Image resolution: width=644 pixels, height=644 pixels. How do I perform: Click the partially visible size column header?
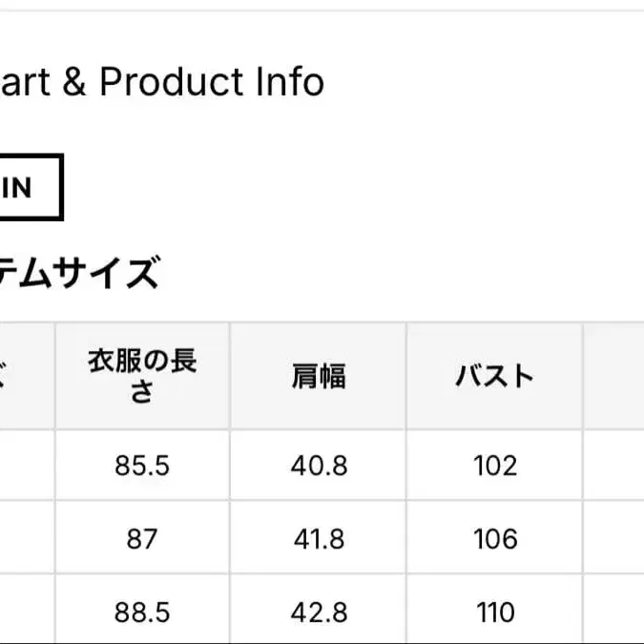pyautogui.click(x=26, y=376)
